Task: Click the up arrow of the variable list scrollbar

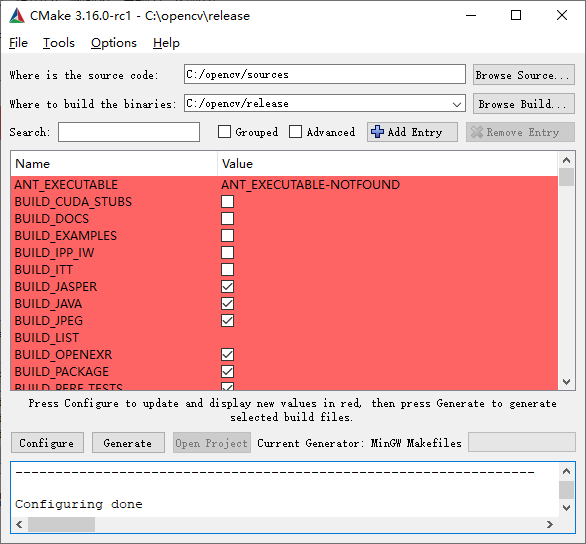Action: coord(566,160)
